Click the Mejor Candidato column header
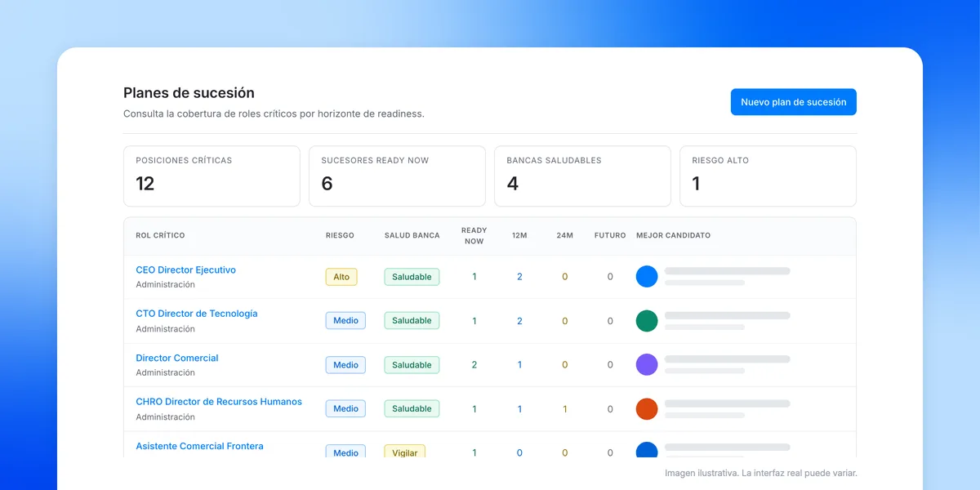Image resolution: width=980 pixels, height=490 pixels. [673, 235]
